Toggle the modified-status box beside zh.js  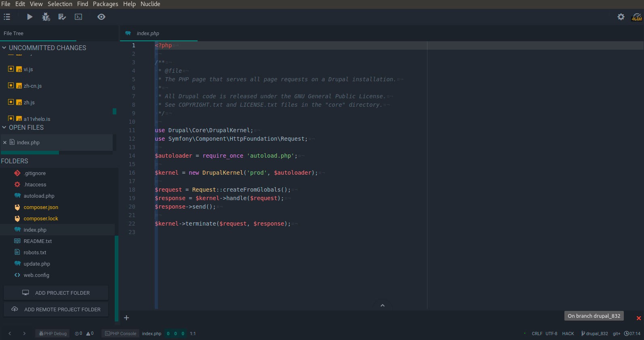[x=11, y=102]
